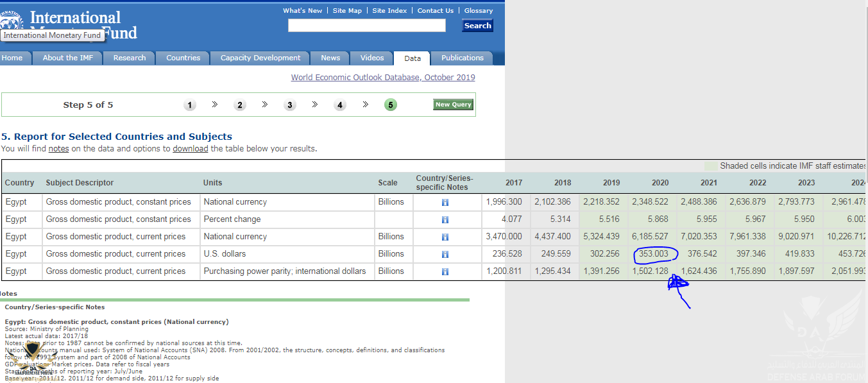Focus the site search text box
This screenshot has width=868, height=383.
(367, 26)
